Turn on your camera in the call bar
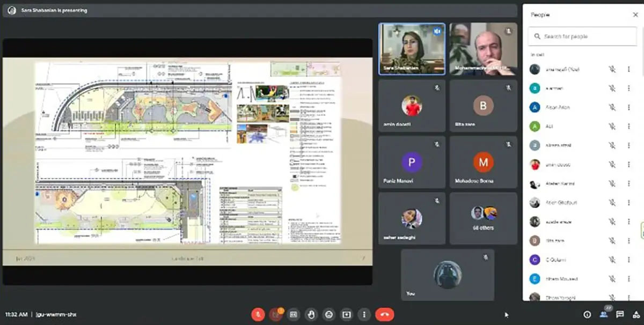The image size is (644, 325). pyautogui.click(x=276, y=314)
